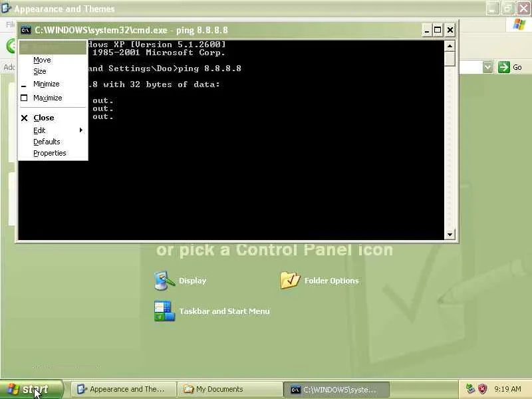The width and height of the screenshot is (532, 399).
Task: Choose Size in the cmd system menu
Action: 53,71
